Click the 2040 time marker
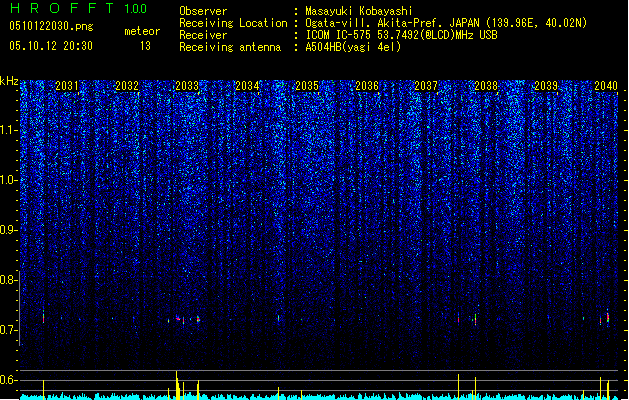629x400 pixels. [606, 86]
